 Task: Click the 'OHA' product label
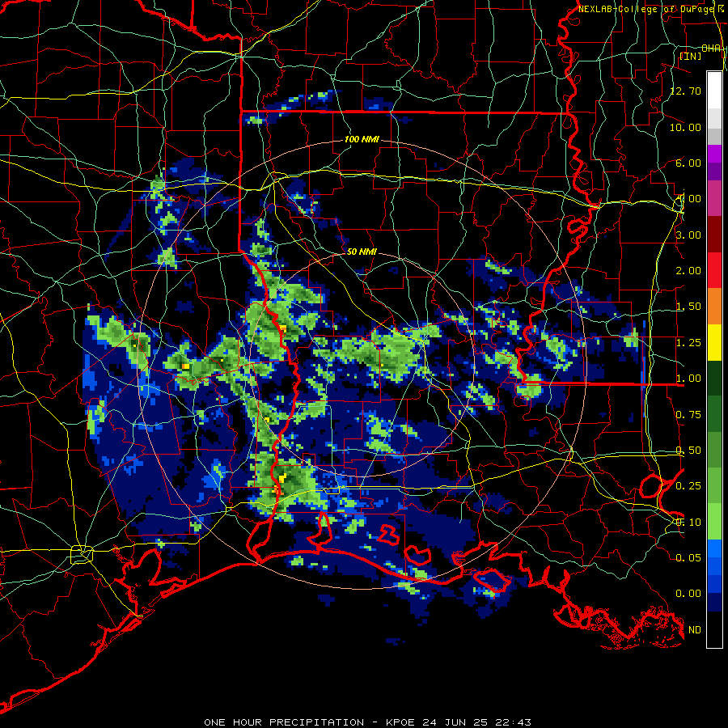pyautogui.click(x=711, y=49)
